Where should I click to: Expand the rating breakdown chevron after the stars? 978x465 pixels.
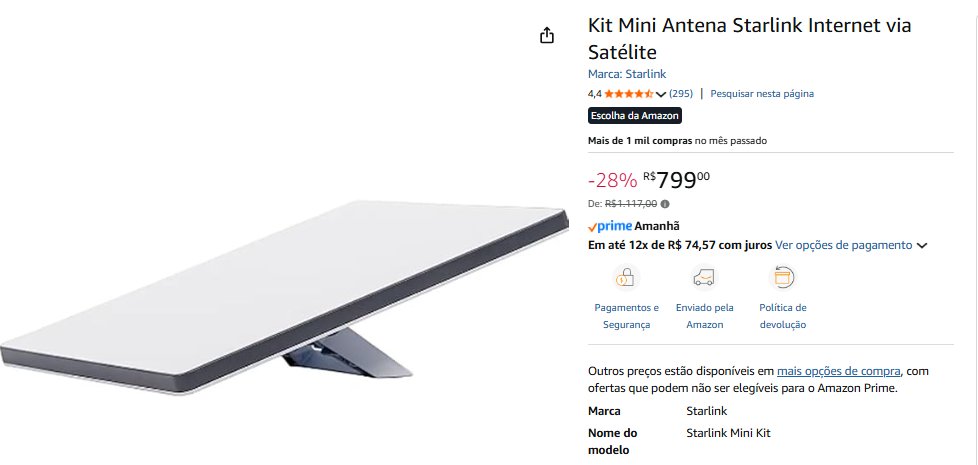click(661, 94)
